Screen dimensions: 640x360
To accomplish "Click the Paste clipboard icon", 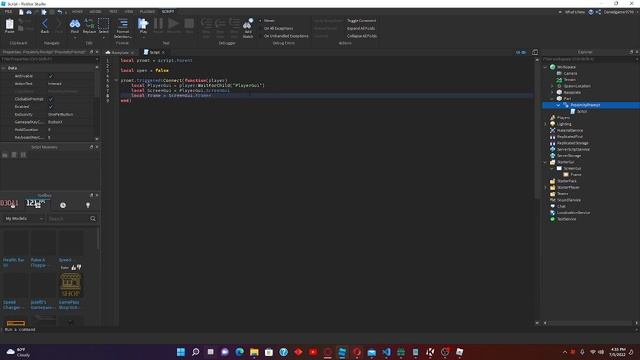I will point(9,24).
